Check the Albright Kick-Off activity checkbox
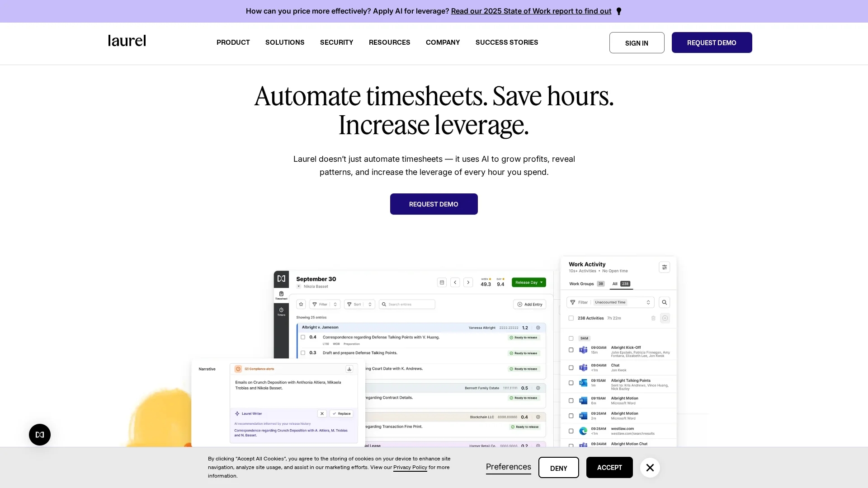Image resolution: width=868 pixels, height=488 pixels. pyautogui.click(x=571, y=350)
